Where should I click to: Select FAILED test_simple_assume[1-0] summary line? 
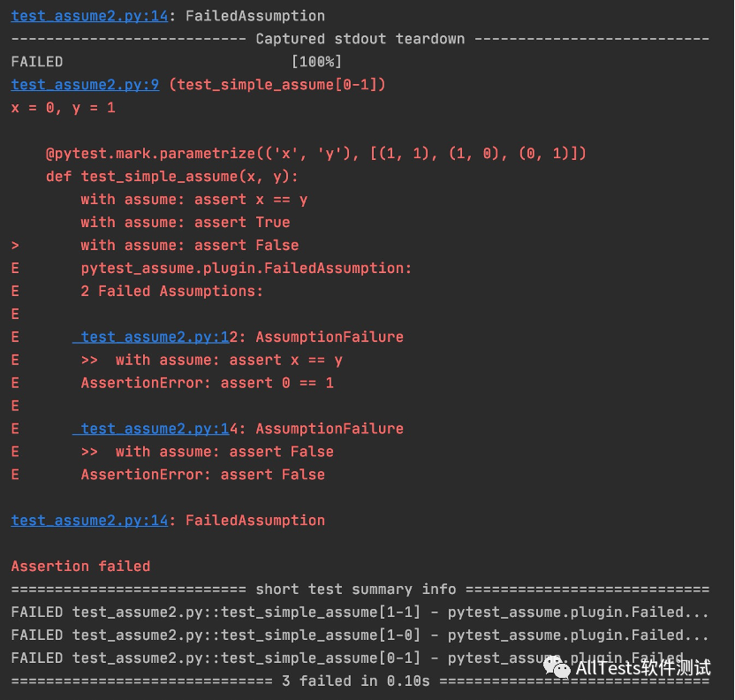tap(360, 635)
